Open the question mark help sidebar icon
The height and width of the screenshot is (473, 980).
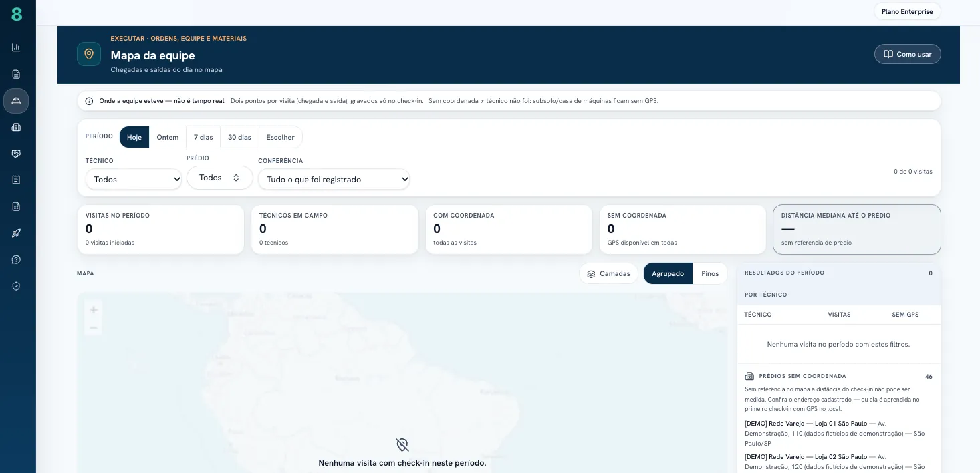(x=16, y=259)
